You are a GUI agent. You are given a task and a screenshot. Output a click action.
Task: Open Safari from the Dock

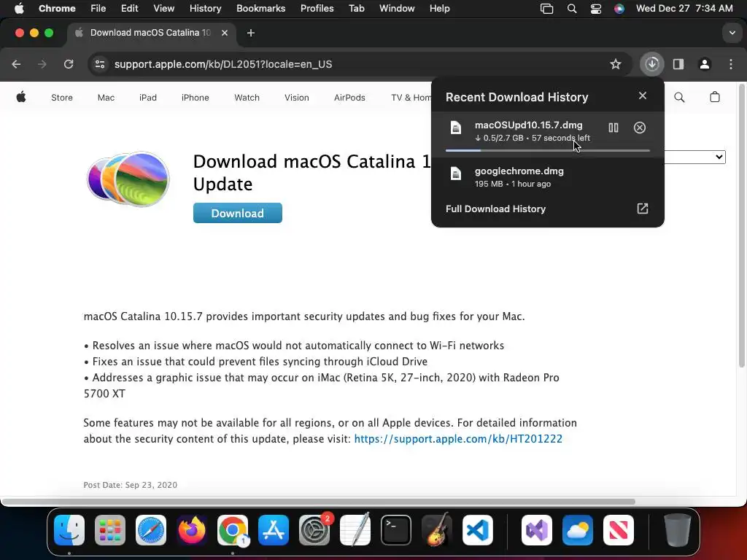point(151,530)
